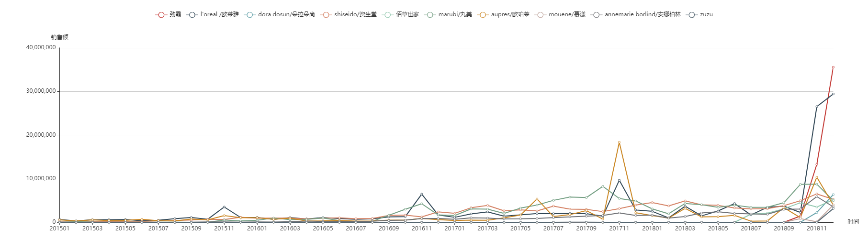Click the aupres peak data point at 201711
This screenshot has width=868, height=239.
pyautogui.click(x=619, y=142)
